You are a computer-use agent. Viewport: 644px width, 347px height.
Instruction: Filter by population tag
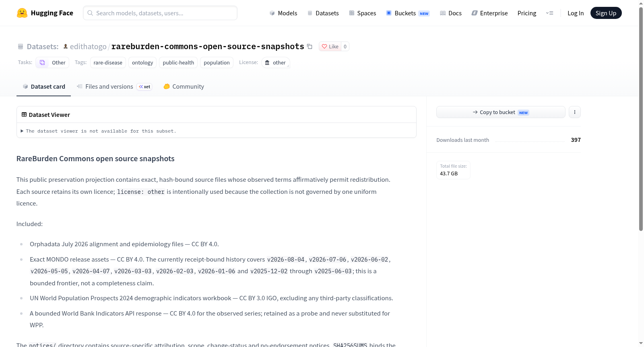click(217, 62)
